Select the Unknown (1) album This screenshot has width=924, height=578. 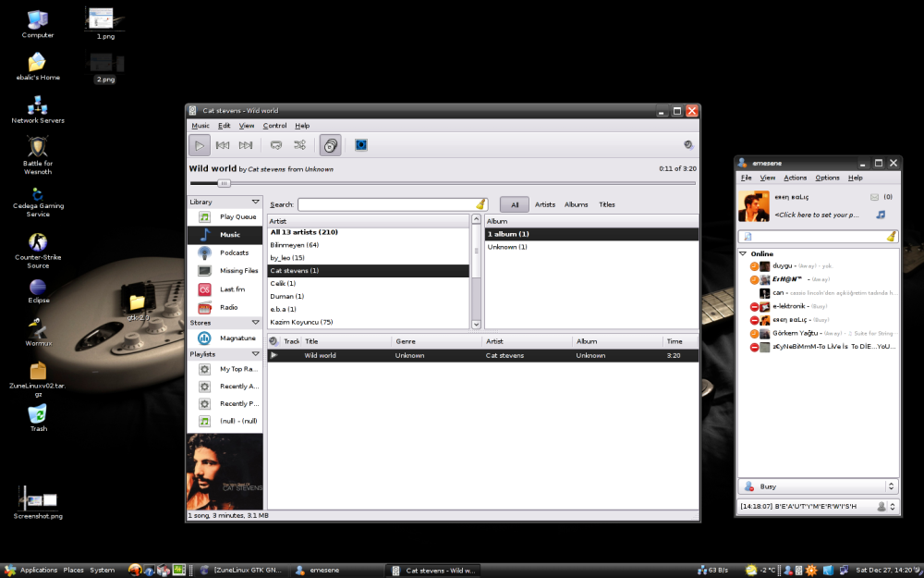coord(591,247)
